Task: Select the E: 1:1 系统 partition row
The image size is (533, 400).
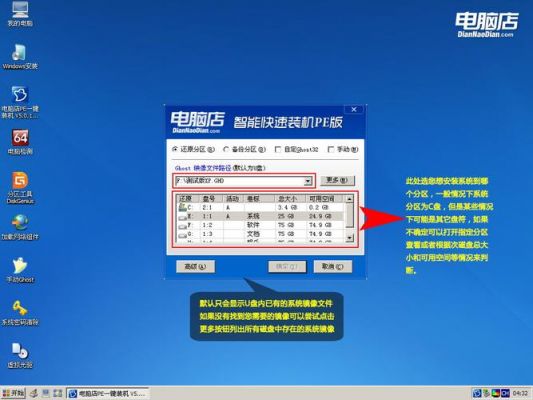Action: pos(261,216)
